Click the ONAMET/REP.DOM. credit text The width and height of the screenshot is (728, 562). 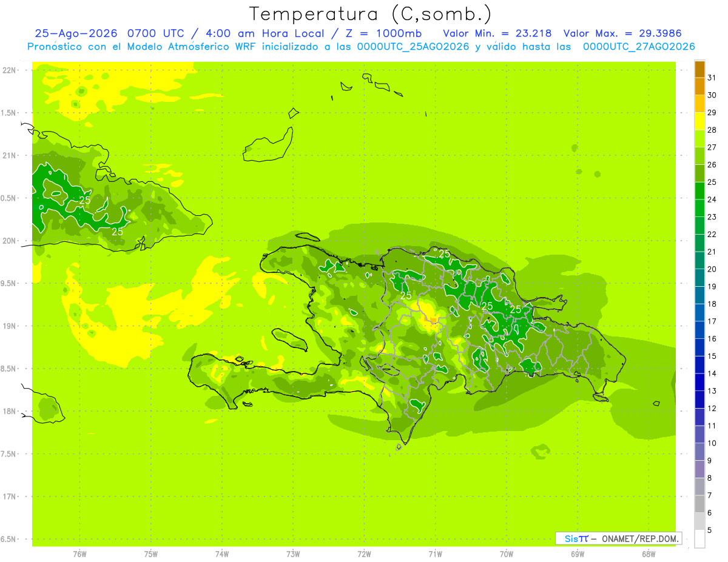pyautogui.click(x=640, y=538)
